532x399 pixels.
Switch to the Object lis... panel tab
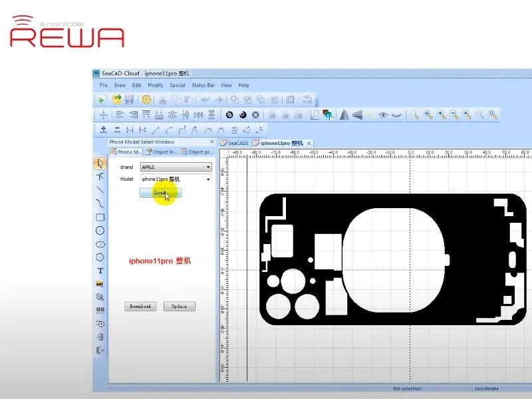point(162,152)
